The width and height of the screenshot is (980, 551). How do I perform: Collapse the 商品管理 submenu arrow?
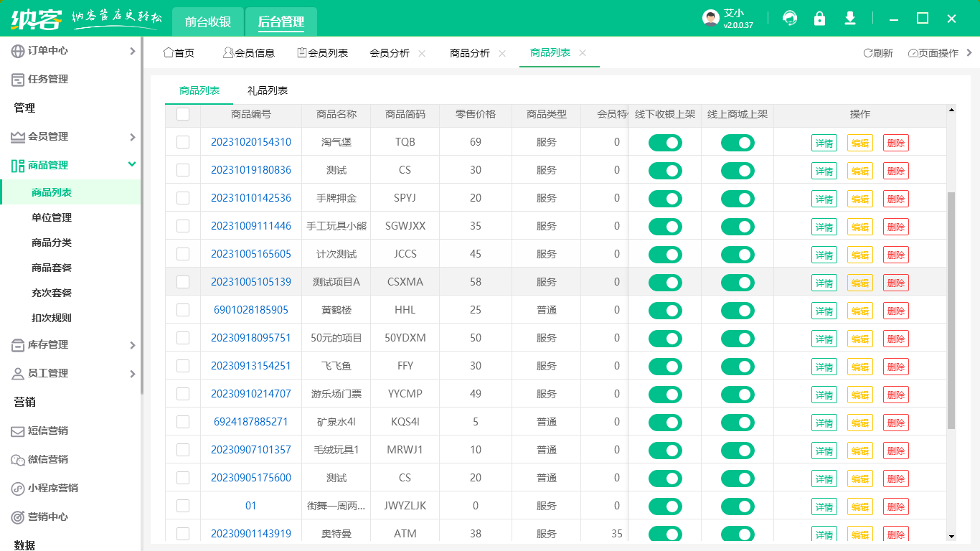[132, 164]
